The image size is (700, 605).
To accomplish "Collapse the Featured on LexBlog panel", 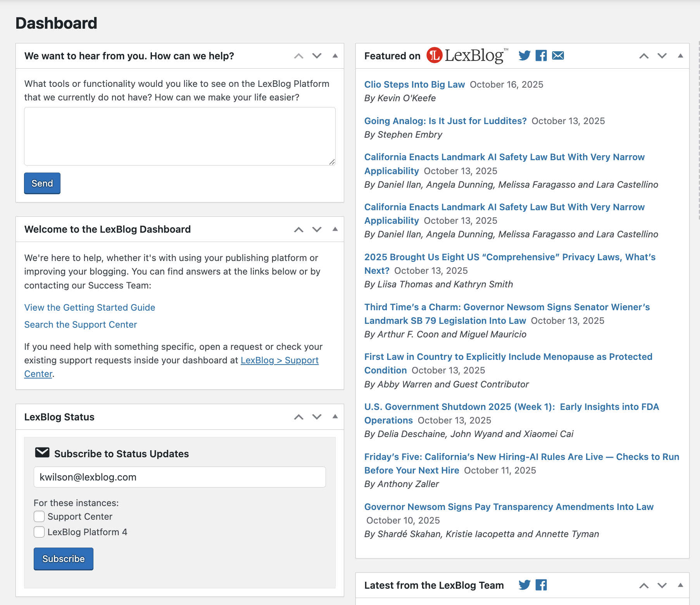I will [680, 56].
